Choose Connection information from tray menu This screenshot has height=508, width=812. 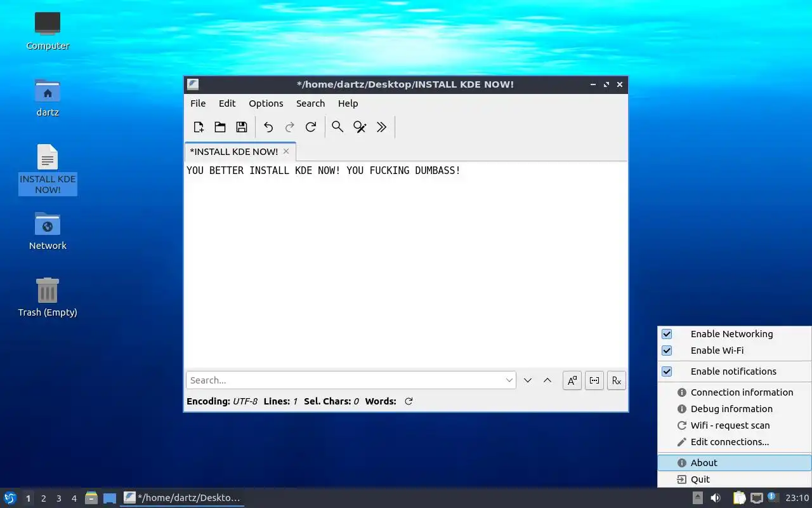click(735, 392)
